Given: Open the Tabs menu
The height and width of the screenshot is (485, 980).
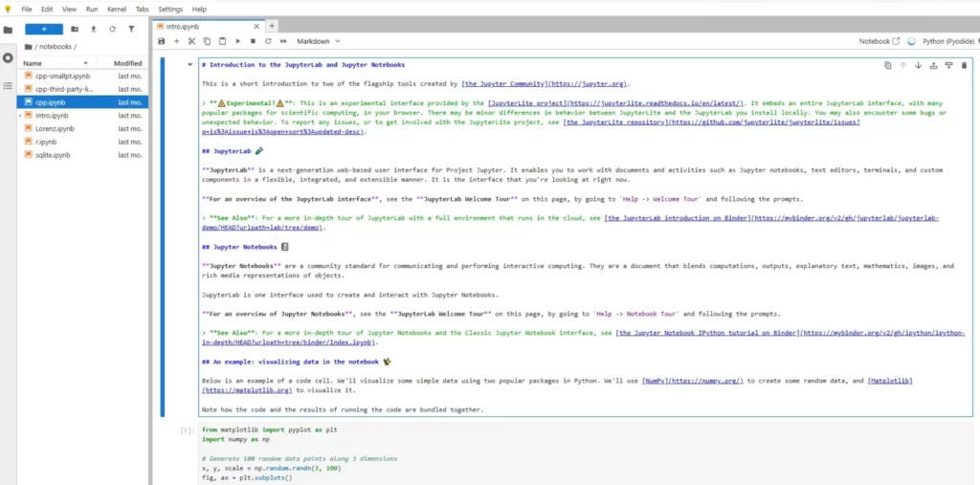Looking at the screenshot, I should coord(143,10).
